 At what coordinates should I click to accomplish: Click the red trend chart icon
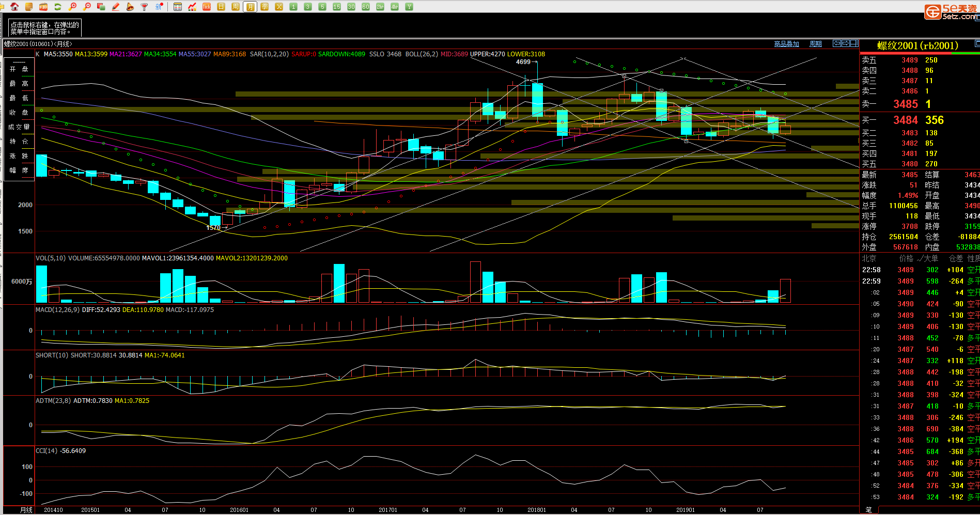[192, 7]
